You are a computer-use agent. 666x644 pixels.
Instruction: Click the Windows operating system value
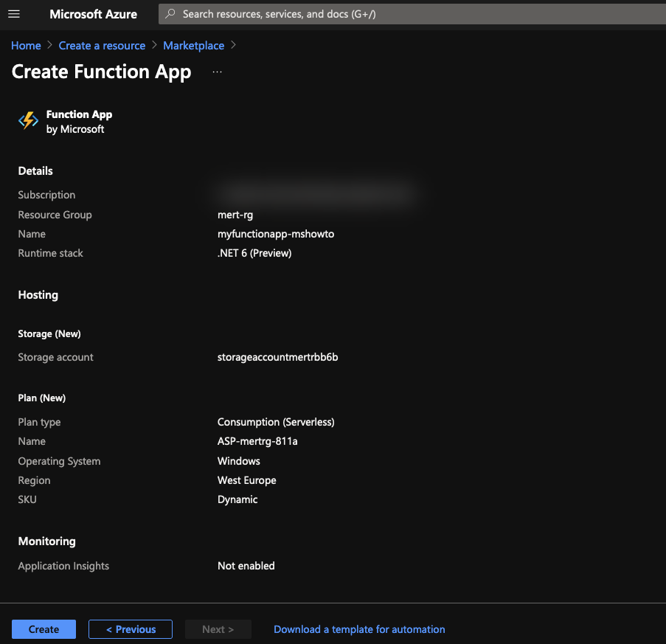tap(239, 461)
